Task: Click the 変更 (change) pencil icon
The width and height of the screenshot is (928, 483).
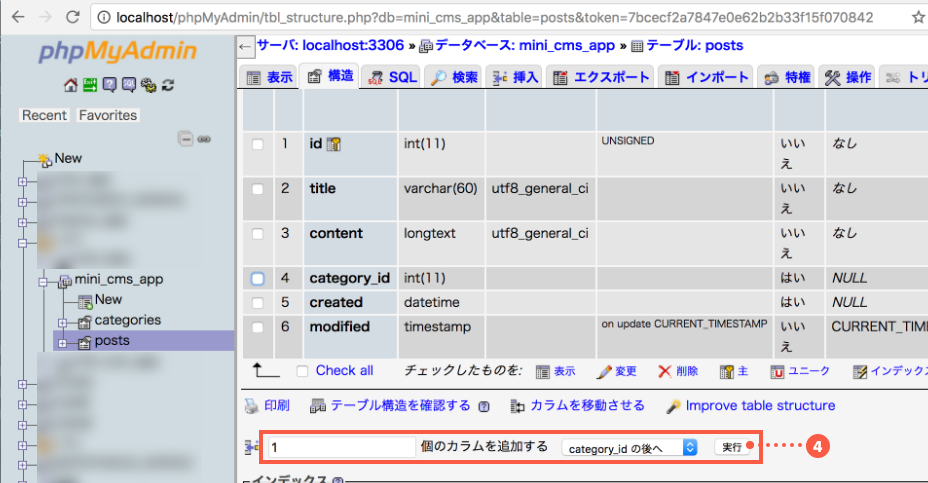Action: click(x=603, y=371)
